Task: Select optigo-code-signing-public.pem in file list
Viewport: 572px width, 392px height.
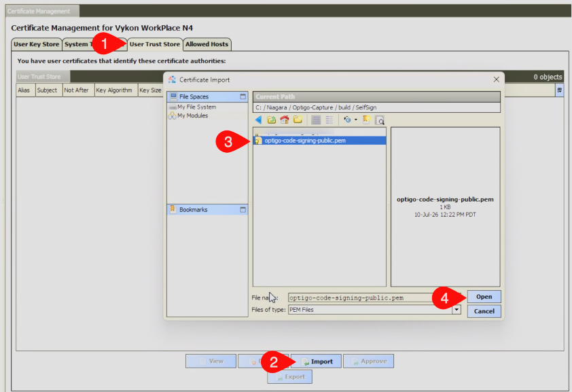Action: [319, 141]
